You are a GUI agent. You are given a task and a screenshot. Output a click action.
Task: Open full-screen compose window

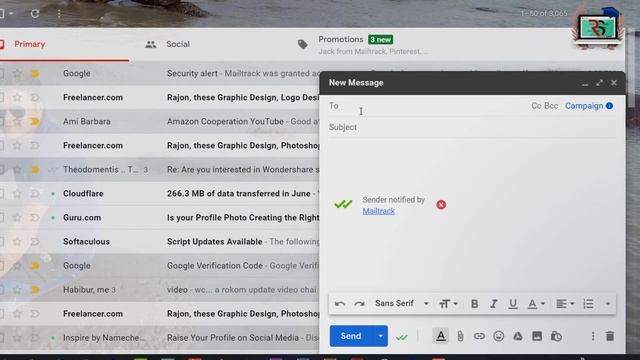pyautogui.click(x=599, y=83)
